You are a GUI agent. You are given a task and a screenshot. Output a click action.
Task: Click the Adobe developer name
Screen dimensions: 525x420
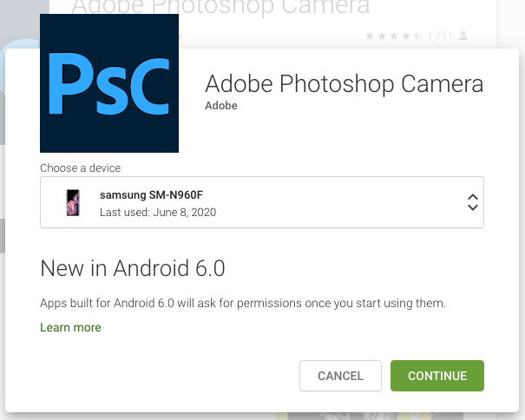(221, 106)
